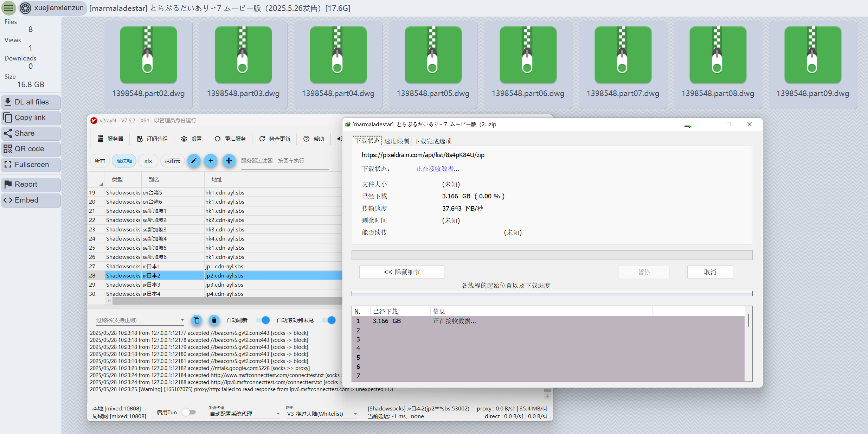
Task: Select thread row 1 with 3.166 GB
Action: pyautogui.click(x=548, y=321)
